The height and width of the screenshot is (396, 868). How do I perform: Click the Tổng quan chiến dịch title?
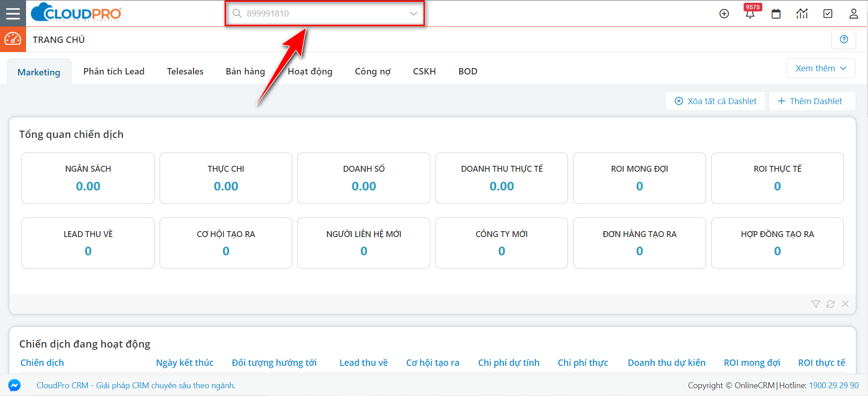click(71, 134)
